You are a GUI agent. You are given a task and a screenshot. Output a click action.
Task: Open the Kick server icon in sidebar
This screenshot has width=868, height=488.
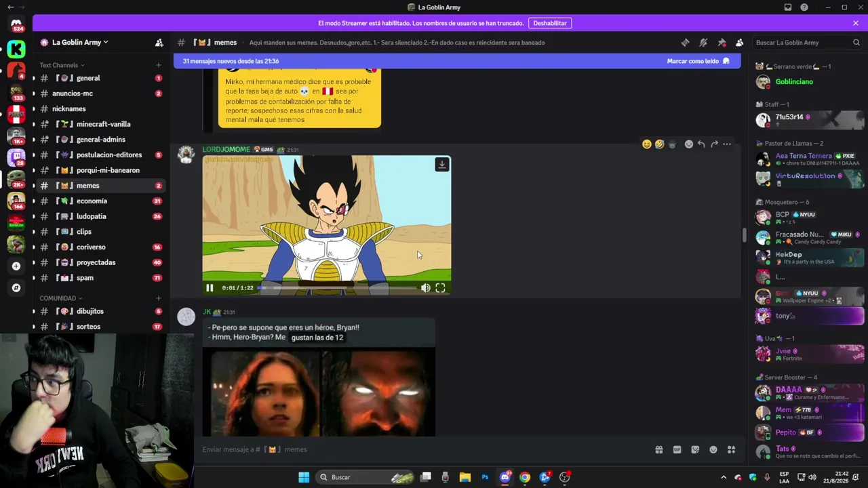(16, 49)
